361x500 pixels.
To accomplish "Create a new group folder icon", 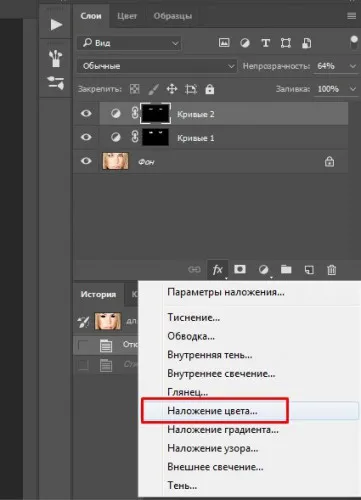I will coord(286,269).
